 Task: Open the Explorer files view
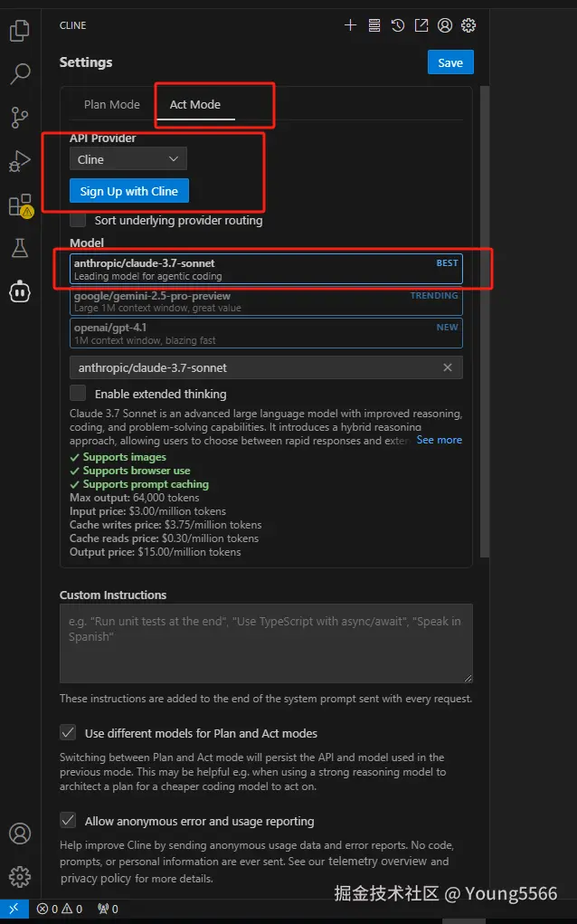20,31
